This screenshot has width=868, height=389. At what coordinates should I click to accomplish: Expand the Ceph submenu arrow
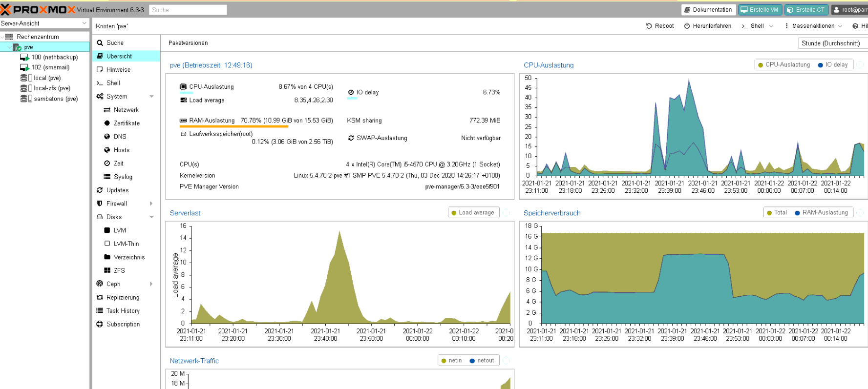point(151,284)
